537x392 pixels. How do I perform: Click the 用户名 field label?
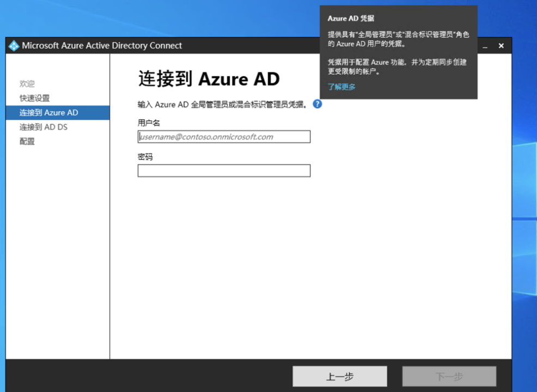149,122
